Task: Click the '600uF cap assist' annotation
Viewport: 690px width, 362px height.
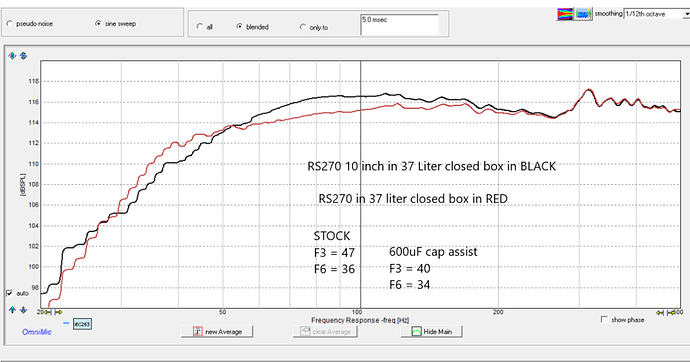Action: coord(433,252)
